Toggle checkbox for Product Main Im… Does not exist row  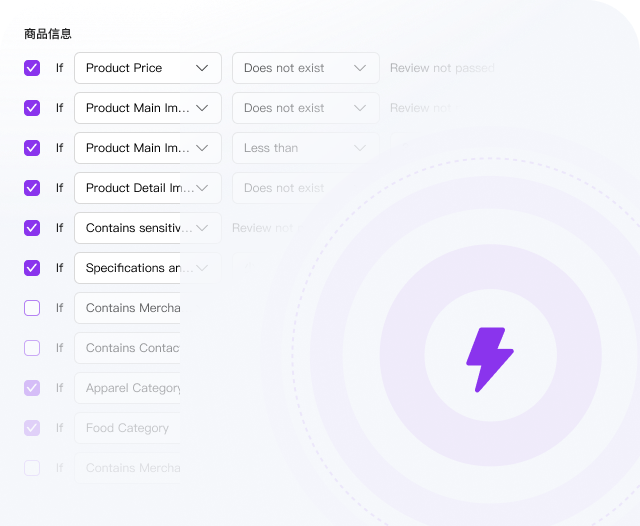click(x=32, y=108)
